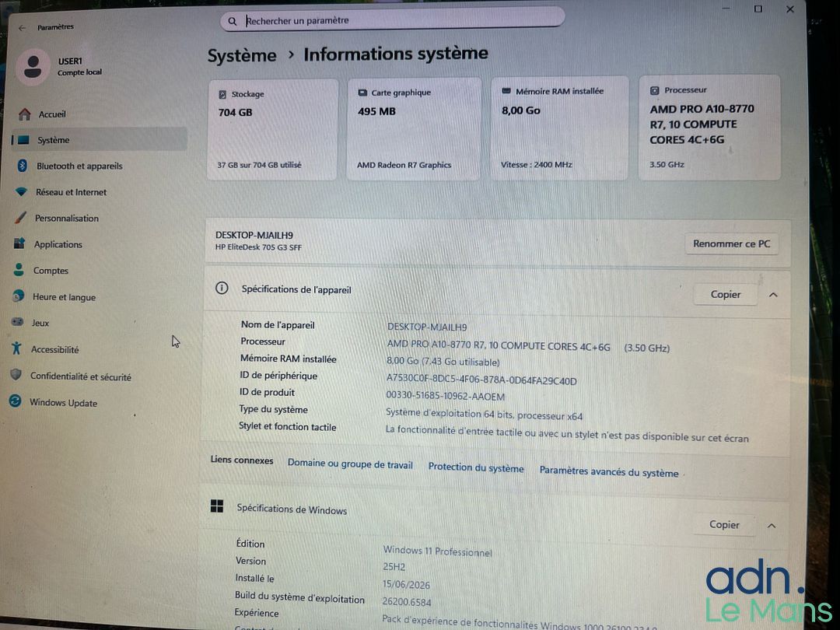This screenshot has width=840, height=630.
Task: Click the Accessibilité figure icon
Action: point(16,348)
